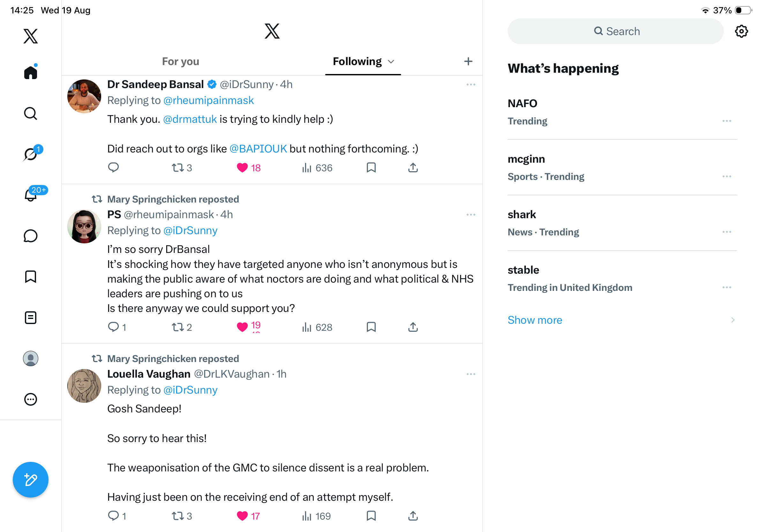762x532 pixels.
Task: Expand the Following tab dropdown chevron
Action: 391,62
